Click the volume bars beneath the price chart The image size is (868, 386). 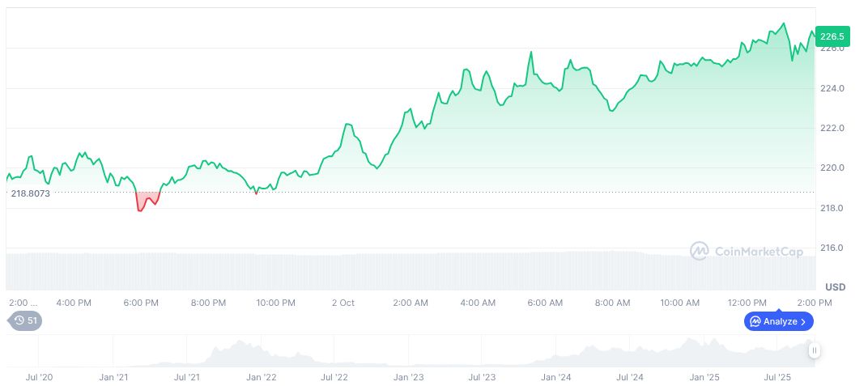[x=405, y=271]
